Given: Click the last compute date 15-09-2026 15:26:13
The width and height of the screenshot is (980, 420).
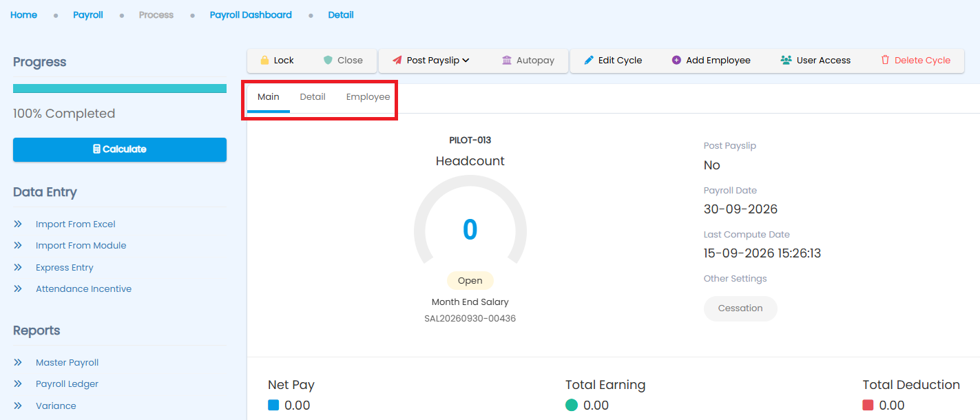Looking at the screenshot, I should pos(762,253).
